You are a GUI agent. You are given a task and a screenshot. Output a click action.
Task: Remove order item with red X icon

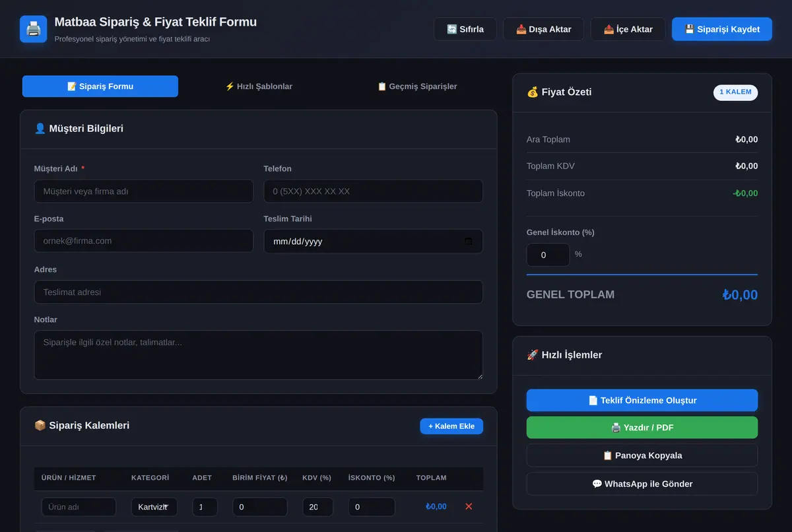tap(469, 506)
